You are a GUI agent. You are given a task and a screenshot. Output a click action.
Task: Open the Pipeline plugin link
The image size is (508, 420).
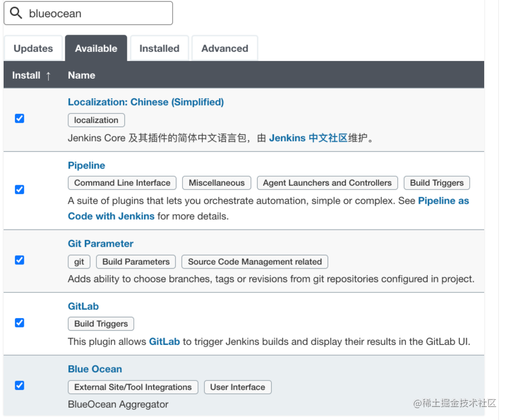coord(86,166)
